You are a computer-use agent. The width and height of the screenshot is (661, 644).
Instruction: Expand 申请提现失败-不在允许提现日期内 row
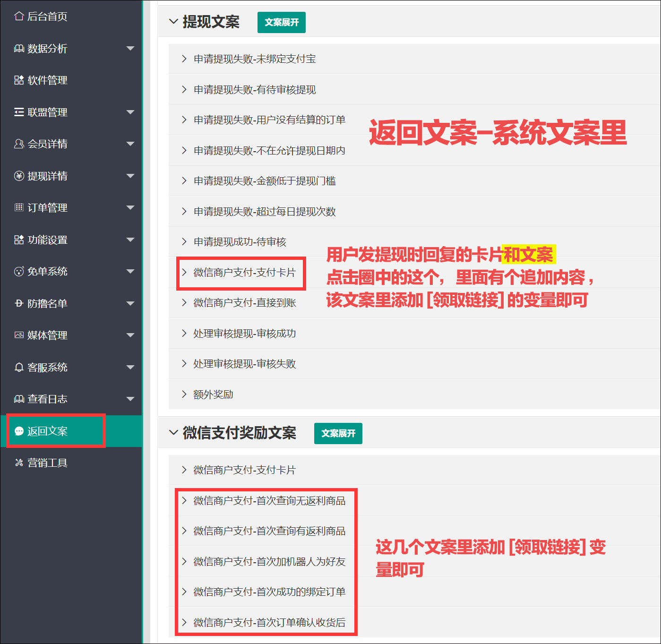pyautogui.click(x=414, y=151)
